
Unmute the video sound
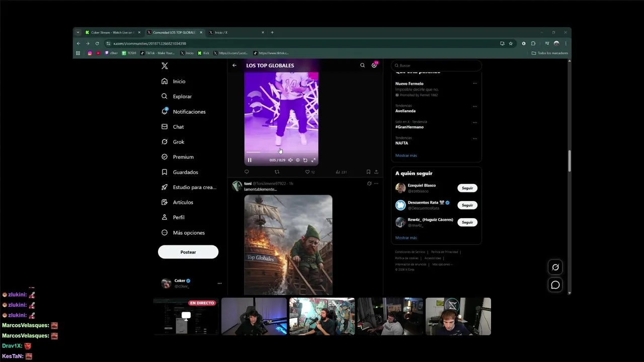(290, 160)
